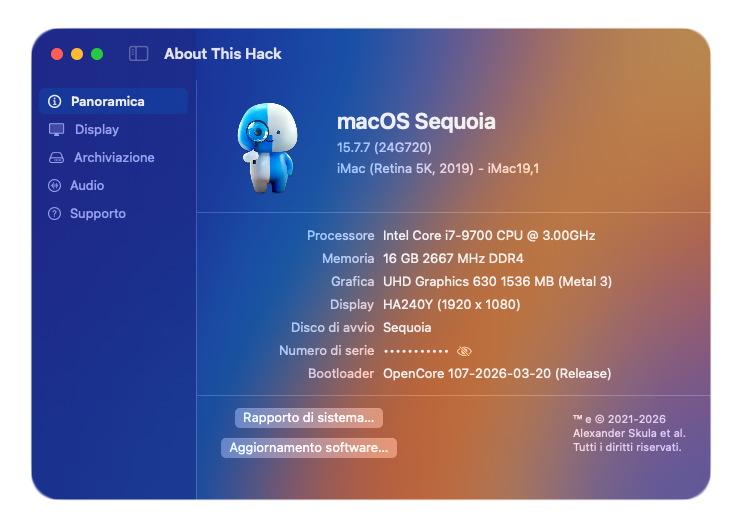The height and width of the screenshot is (529, 742).
Task: Click the green zoom window button
Action: (x=97, y=54)
